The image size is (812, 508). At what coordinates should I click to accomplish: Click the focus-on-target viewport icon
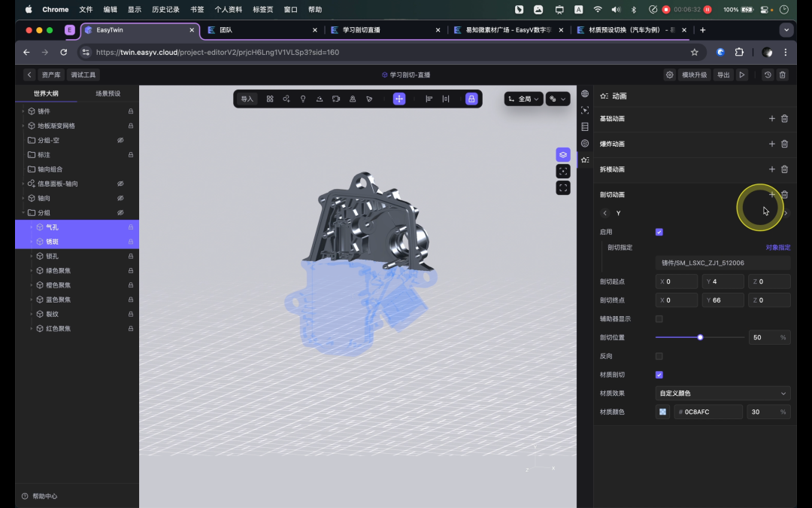pos(563,171)
